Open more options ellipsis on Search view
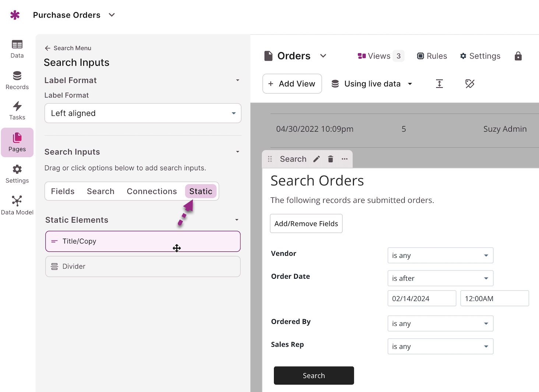The width and height of the screenshot is (539, 392). click(x=345, y=159)
